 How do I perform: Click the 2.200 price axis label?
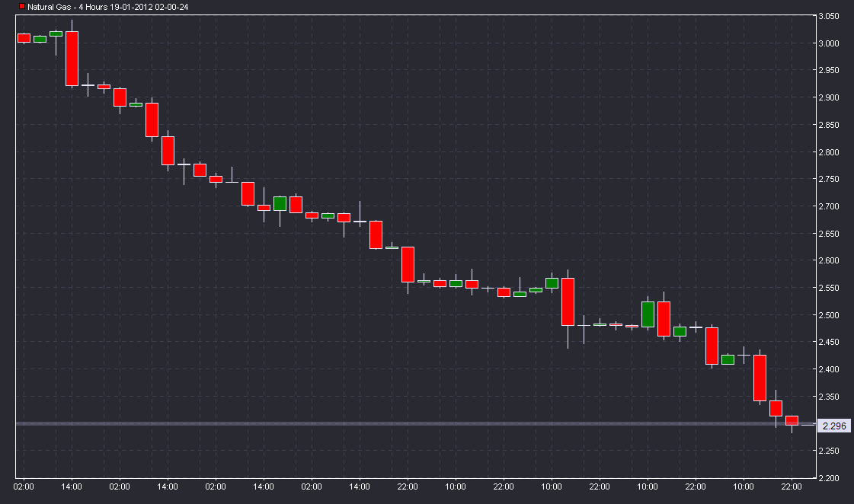coord(829,478)
